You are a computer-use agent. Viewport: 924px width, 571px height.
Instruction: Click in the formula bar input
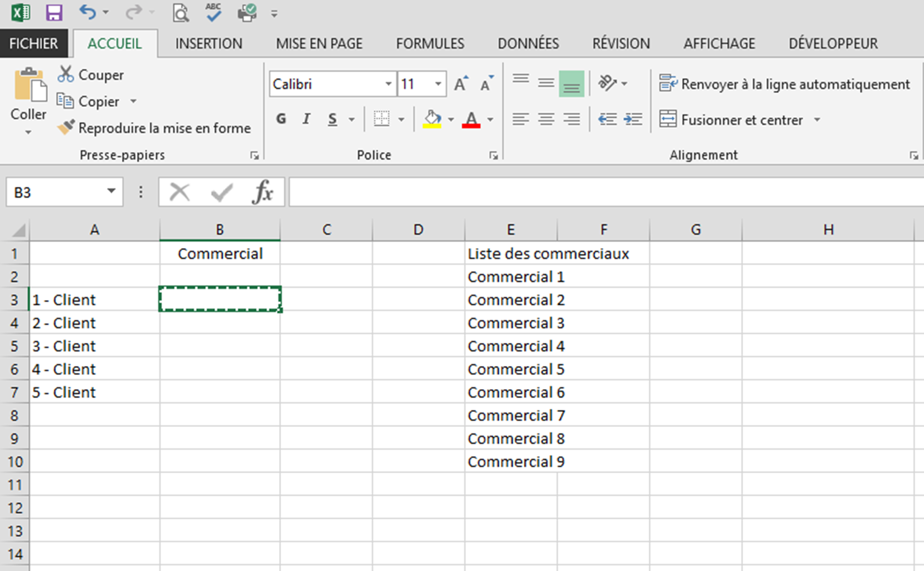pos(606,192)
